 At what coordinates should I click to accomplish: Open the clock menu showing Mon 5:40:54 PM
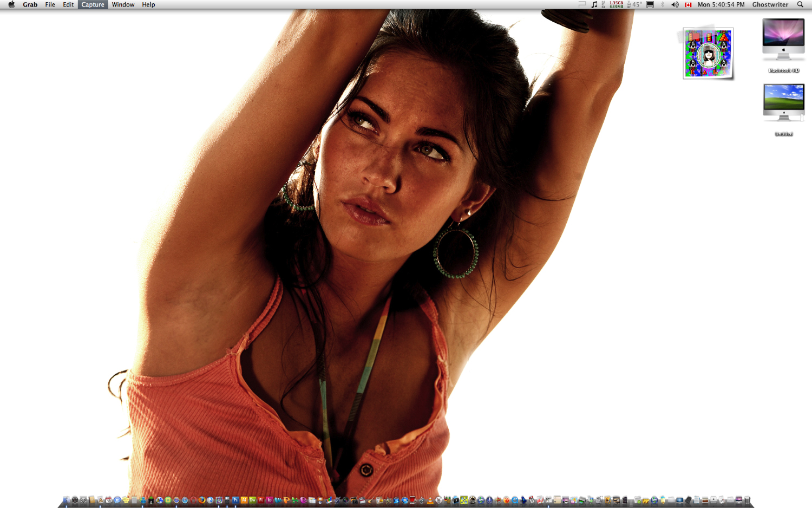(x=721, y=4)
